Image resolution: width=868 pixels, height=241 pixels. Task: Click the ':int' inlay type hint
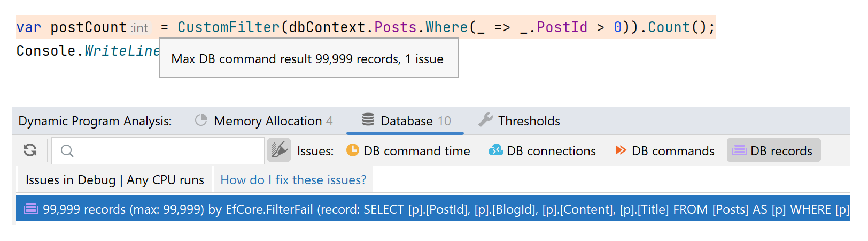coord(139,28)
